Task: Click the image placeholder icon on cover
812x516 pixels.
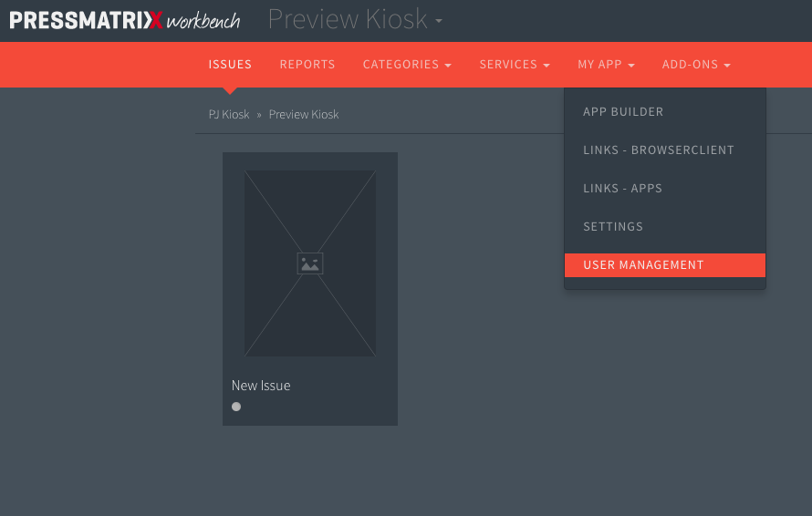Action: (310, 263)
